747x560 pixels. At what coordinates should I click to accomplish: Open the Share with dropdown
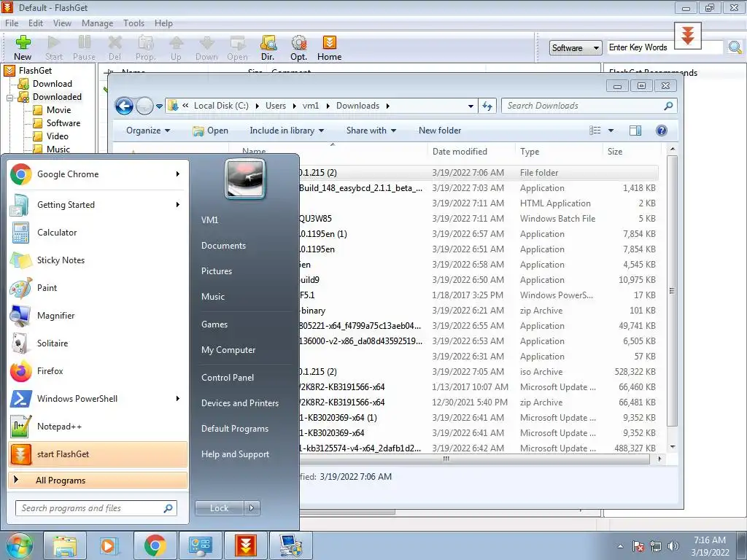click(x=371, y=131)
